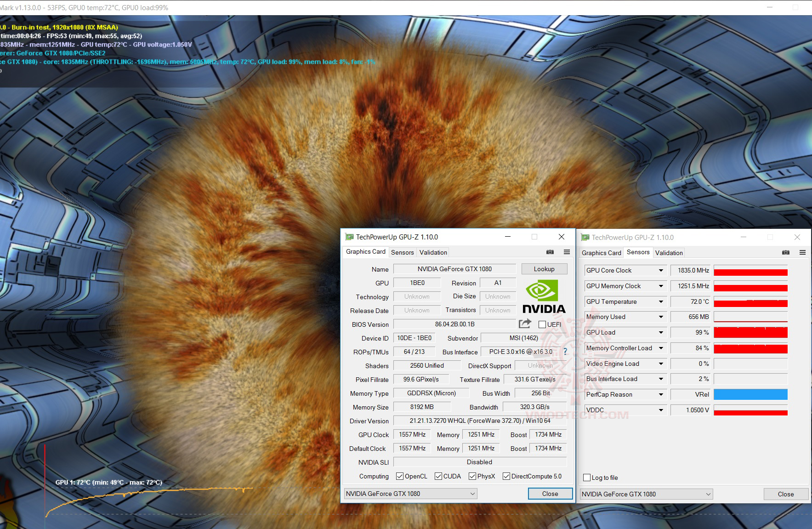This screenshot has width=812, height=529.
Task: Switch to Sensors tab in the Graphics Card window
Action: click(x=403, y=252)
